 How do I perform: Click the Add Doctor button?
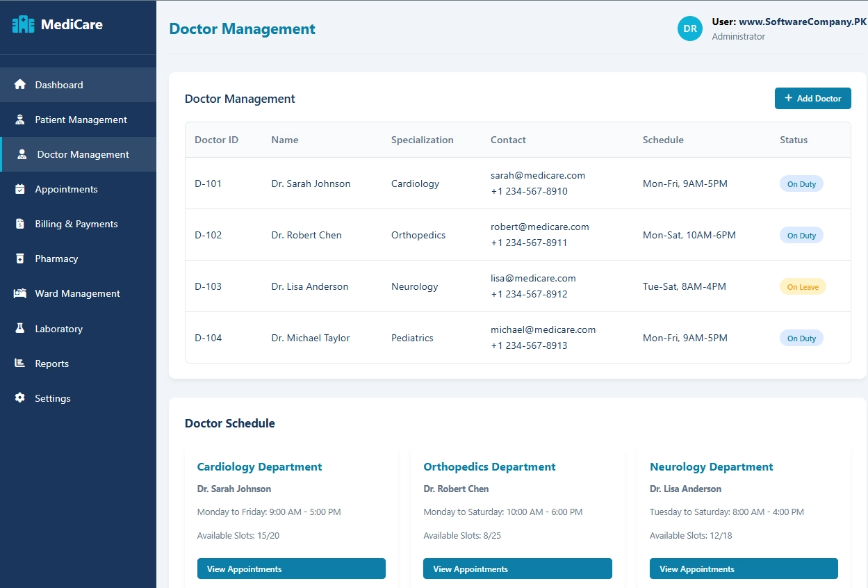coord(812,98)
